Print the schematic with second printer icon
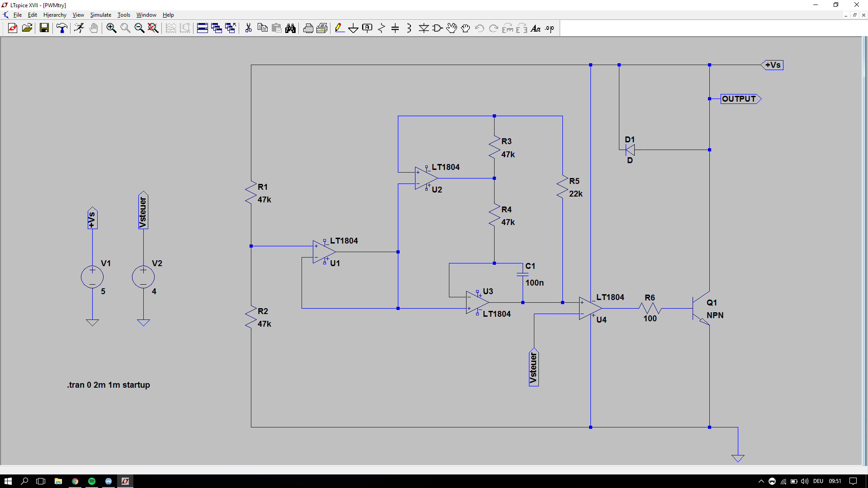Screen dimensions: 868x488 [x=322, y=28]
